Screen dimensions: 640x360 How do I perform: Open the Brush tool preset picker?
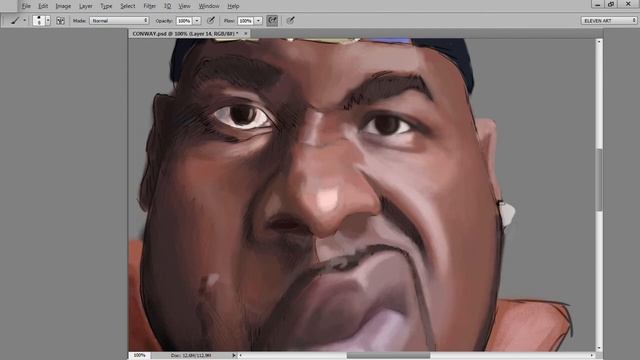coord(15,20)
